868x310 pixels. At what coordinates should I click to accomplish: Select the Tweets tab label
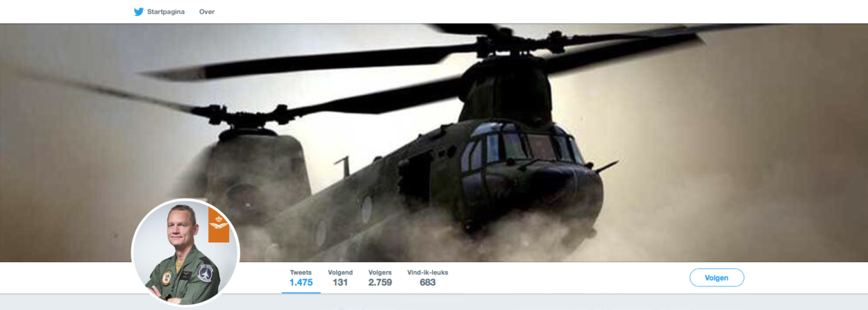point(301,273)
